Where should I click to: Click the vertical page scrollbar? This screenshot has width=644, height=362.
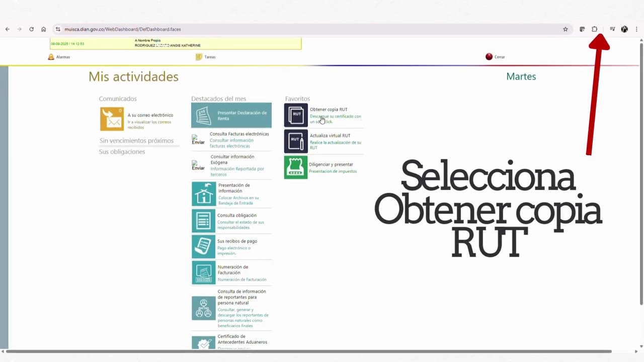click(x=641, y=173)
